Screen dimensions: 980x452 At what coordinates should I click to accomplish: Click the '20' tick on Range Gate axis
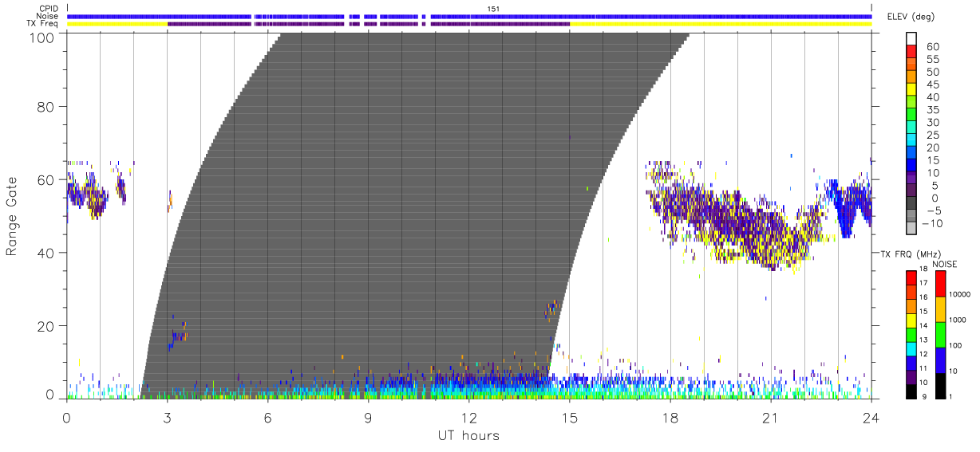coord(45,326)
